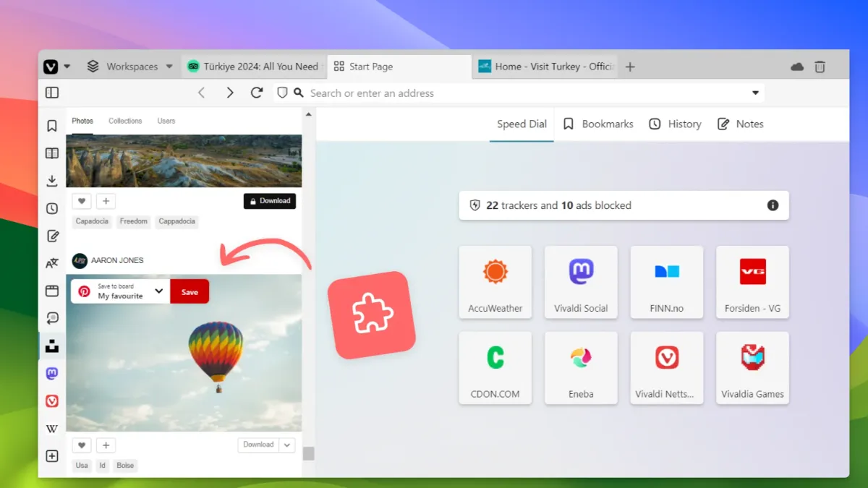Open the Notes panel in sidebar
Screen dimensions: 868x488
(x=52, y=236)
